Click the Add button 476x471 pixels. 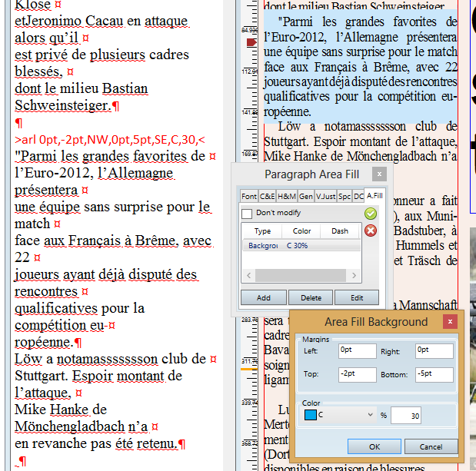[x=264, y=297]
